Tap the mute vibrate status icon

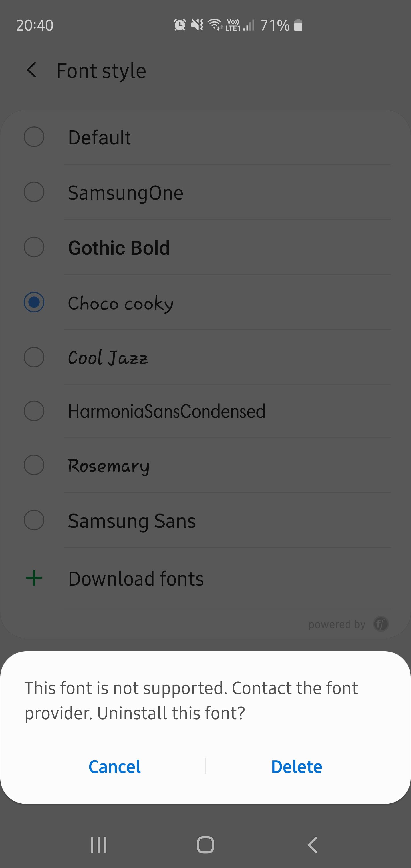click(x=197, y=25)
